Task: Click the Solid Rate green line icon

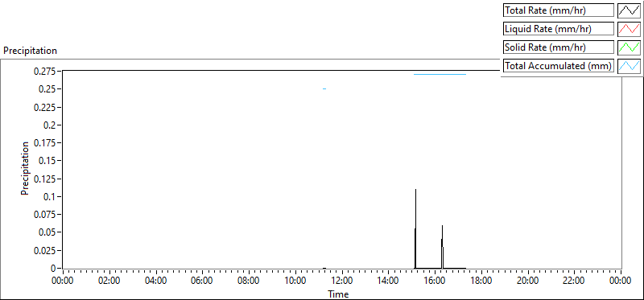Action: click(629, 47)
